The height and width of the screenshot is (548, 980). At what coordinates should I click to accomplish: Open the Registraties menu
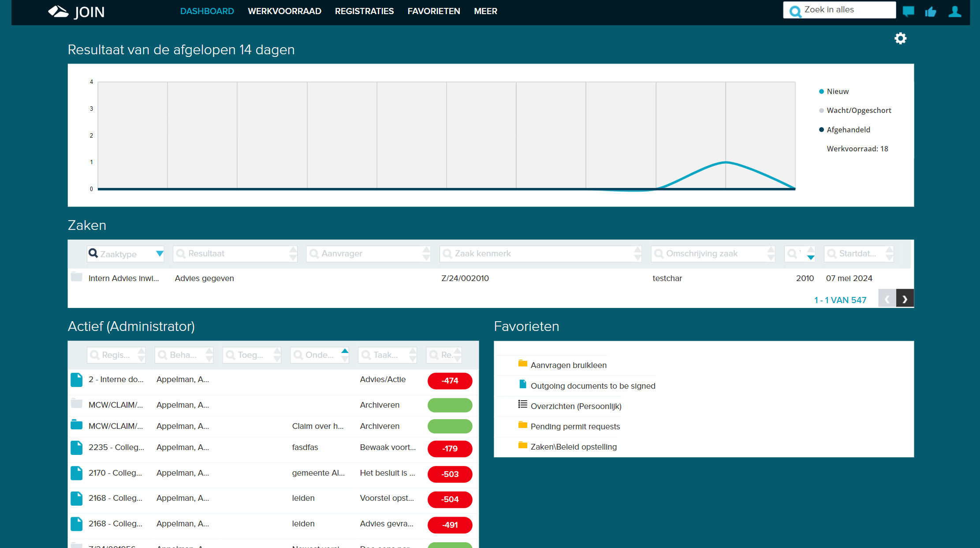(365, 11)
